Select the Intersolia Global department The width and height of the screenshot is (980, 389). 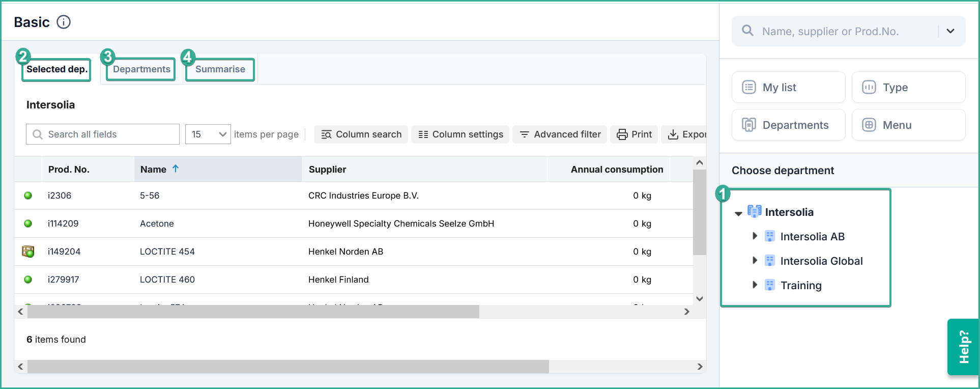(x=822, y=261)
